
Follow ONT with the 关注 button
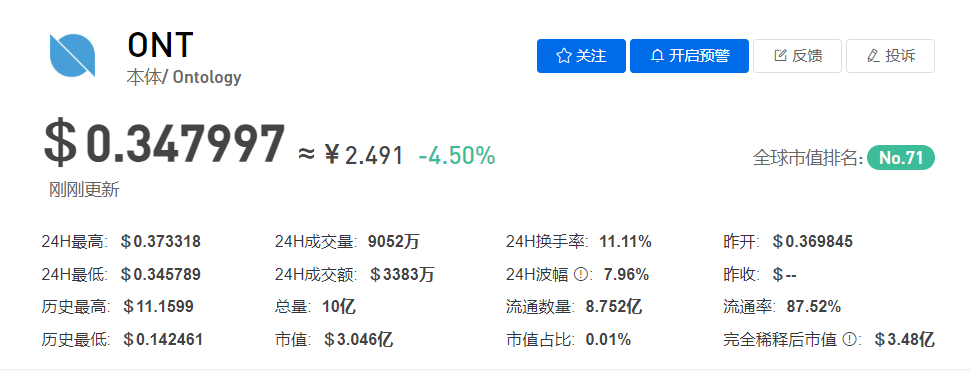582,56
